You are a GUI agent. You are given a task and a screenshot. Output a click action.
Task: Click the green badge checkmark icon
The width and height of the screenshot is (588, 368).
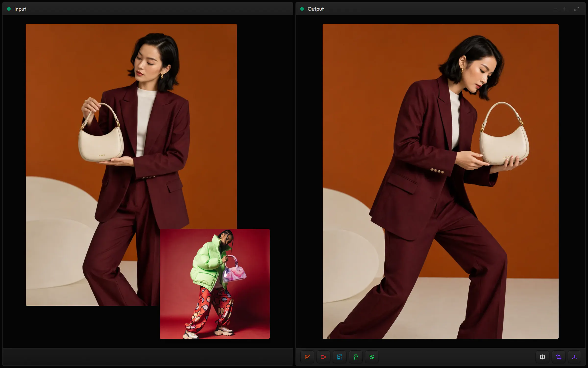pos(356,357)
